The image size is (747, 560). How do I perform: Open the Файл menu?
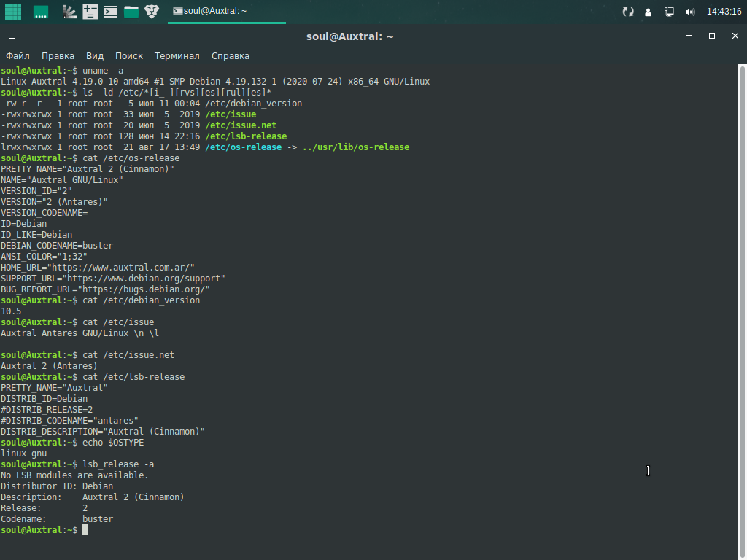point(18,55)
